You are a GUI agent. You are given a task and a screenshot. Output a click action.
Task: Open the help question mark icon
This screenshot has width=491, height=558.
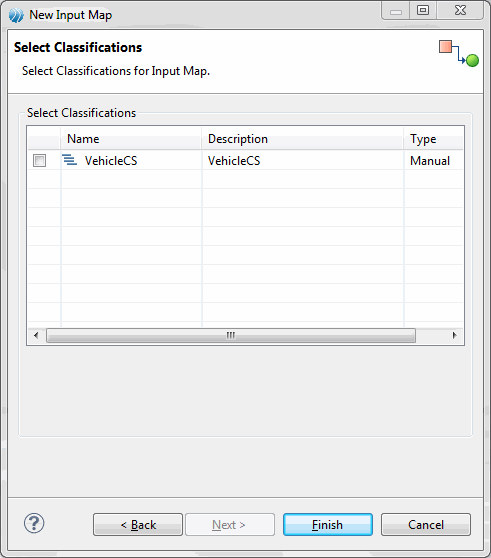pos(34,523)
